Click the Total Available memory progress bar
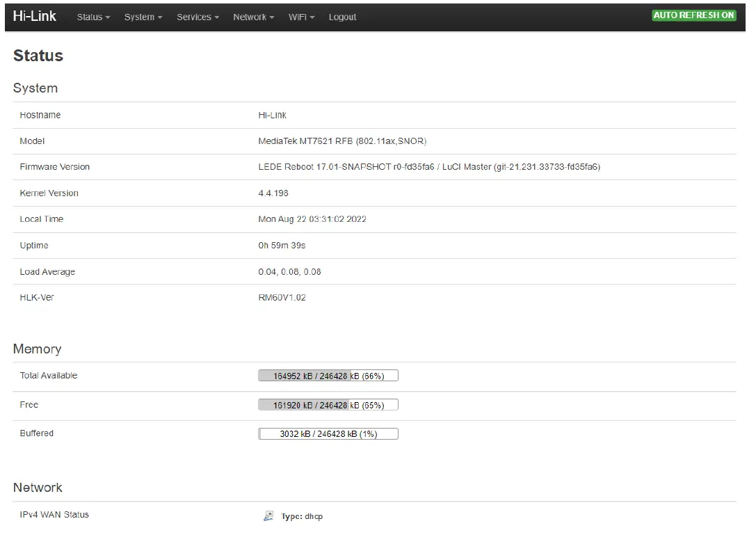The height and width of the screenshot is (535, 756). tap(328, 376)
